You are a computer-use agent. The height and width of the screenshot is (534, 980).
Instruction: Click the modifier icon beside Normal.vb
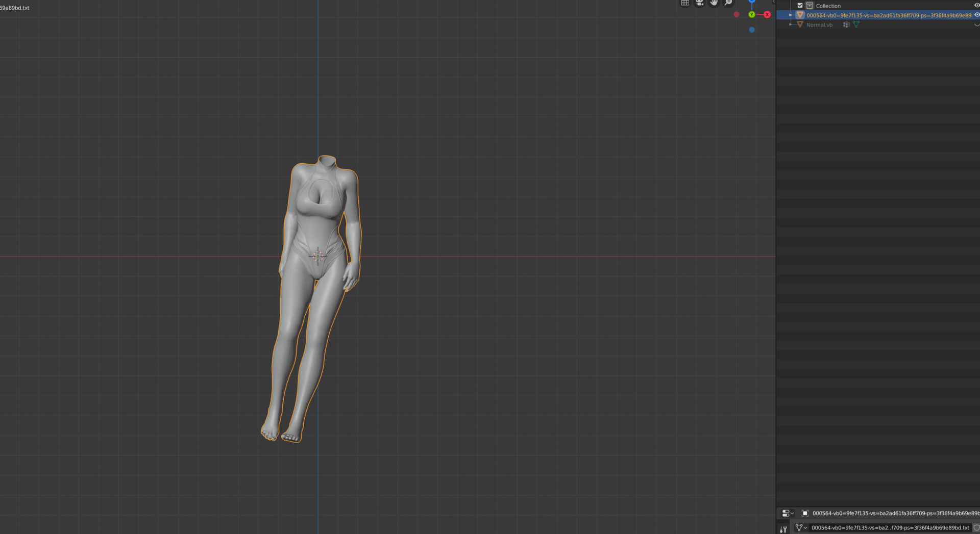[x=846, y=24]
